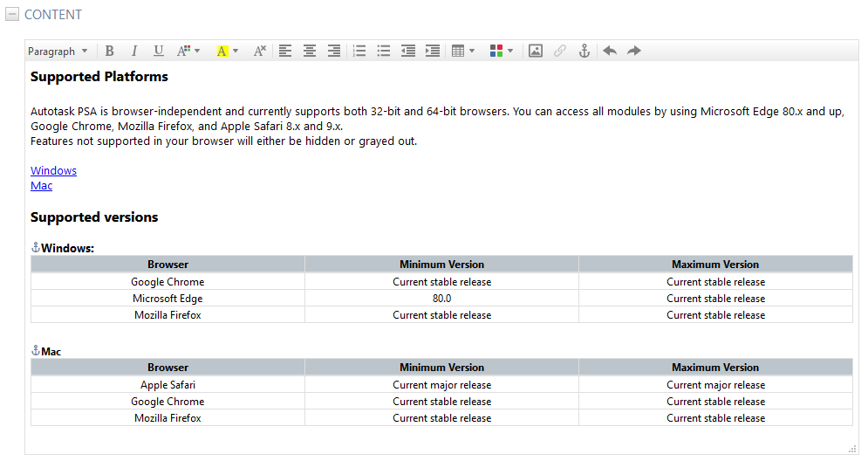Image resolution: width=868 pixels, height=461 pixels.
Task: Click Microsoft Edge's maximum Current stable release
Action: coord(715,299)
